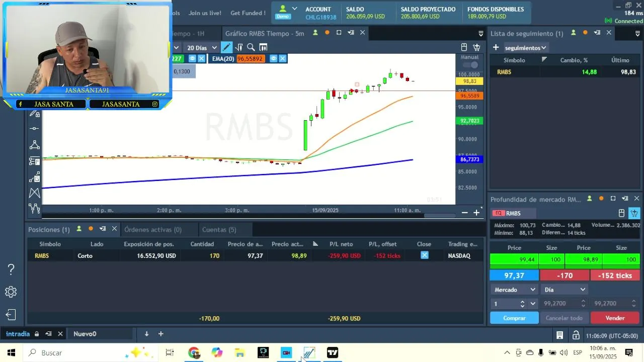Click the logout exit icon in left sidebar

11,315
